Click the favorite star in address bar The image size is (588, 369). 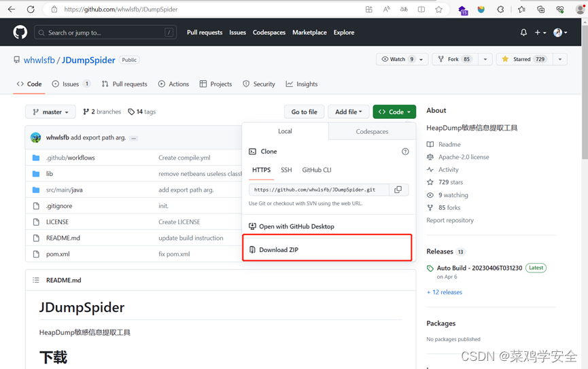[438, 10]
